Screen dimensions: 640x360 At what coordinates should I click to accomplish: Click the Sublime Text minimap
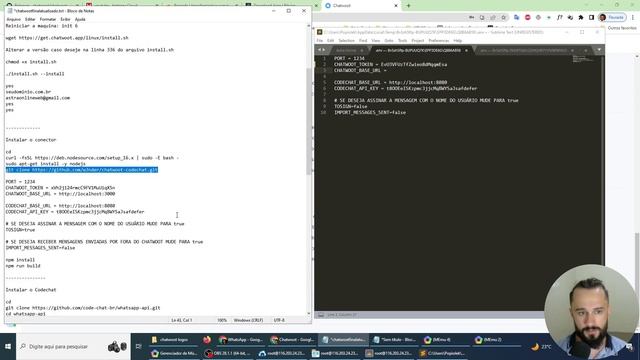(x=584, y=59)
